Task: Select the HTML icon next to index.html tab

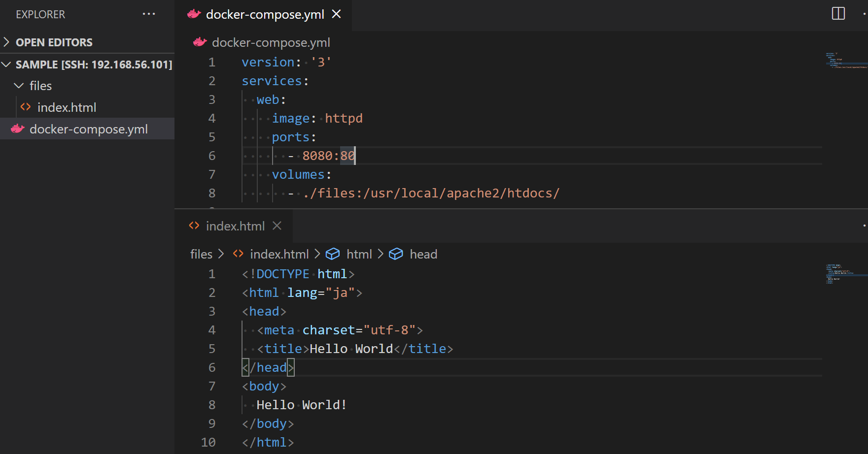Action: [x=194, y=226]
